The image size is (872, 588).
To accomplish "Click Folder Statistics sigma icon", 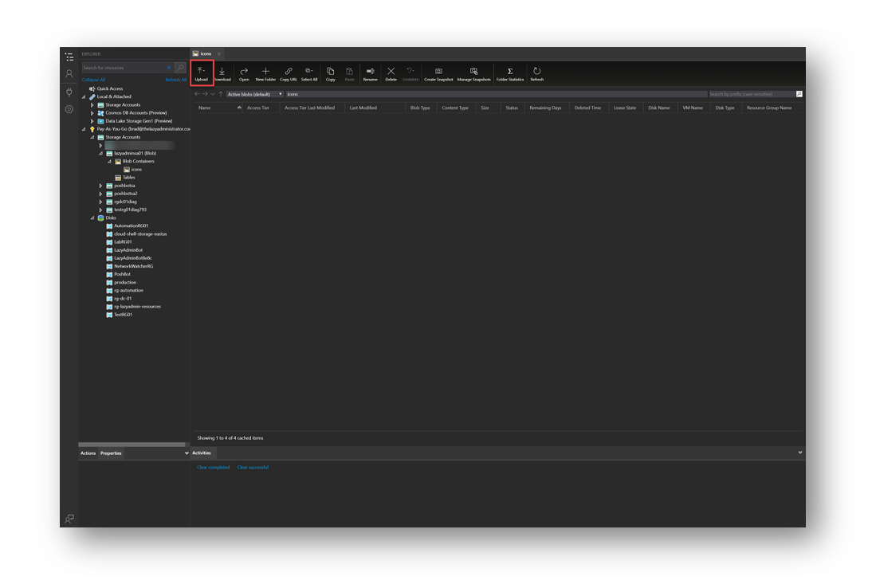I will [510, 73].
